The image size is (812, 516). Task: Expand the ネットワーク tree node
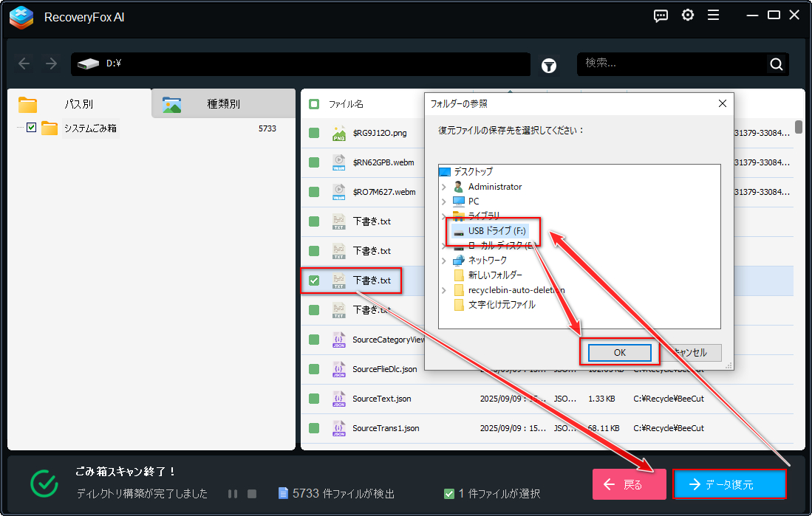pos(443,261)
